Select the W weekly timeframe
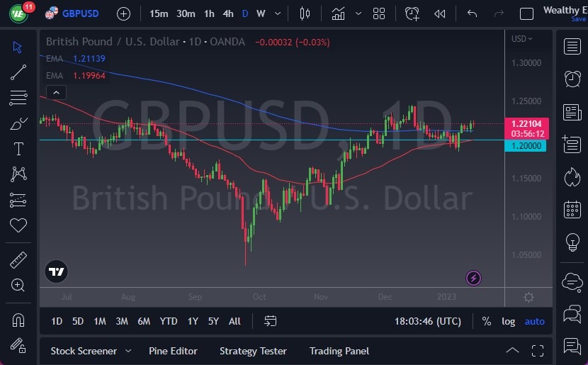This screenshot has width=588, height=365. (x=261, y=14)
